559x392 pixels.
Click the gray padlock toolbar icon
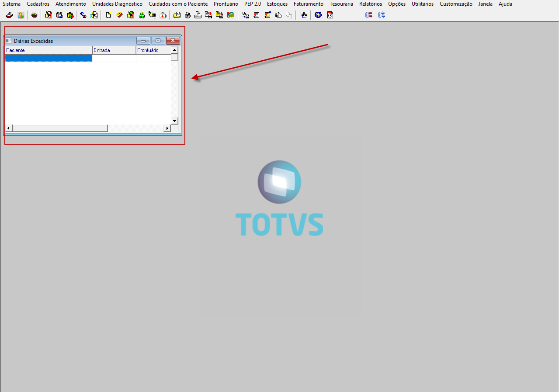(187, 15)
